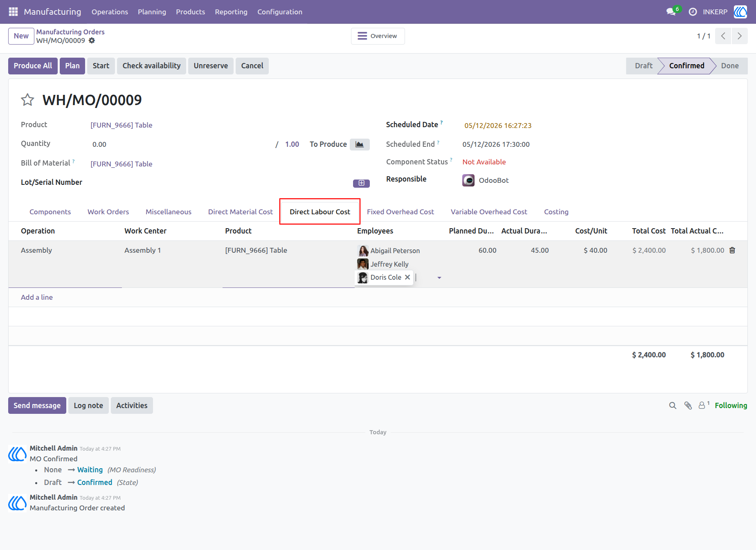Click the Scheduled Date field
The height and width of the screenshot is (550, 756).
pyautogui.click(x=497, y=126)
